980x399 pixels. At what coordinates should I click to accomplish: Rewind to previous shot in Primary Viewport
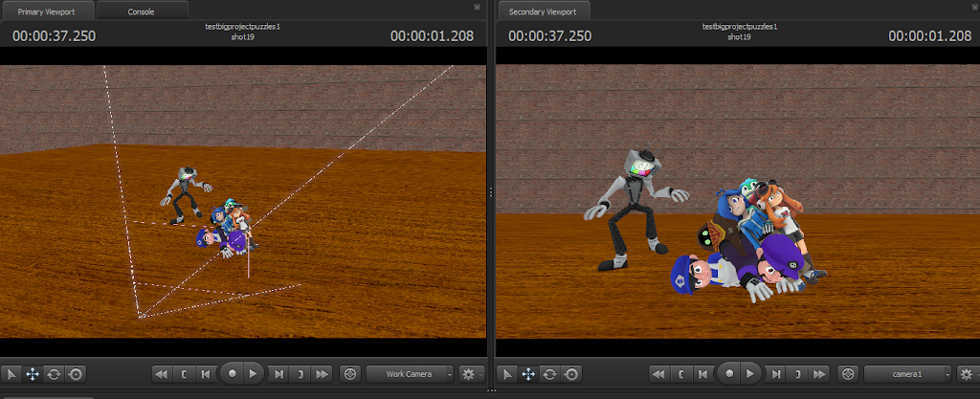(x=161, y=374)
